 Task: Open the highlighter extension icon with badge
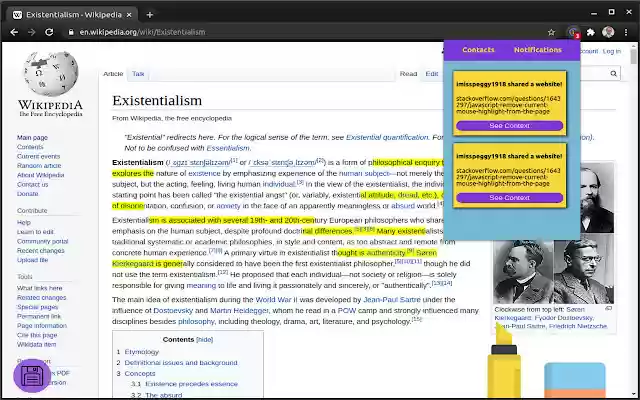click(x=573, y=32)
